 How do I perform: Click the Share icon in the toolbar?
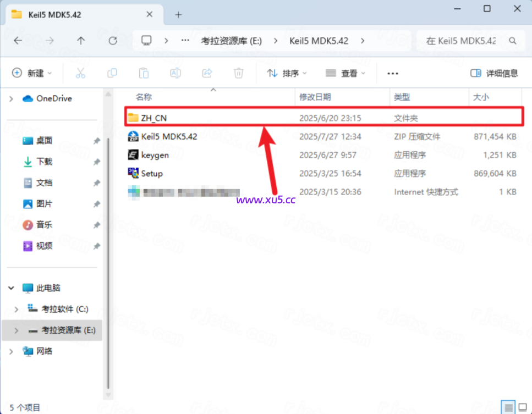pos(206,73)
